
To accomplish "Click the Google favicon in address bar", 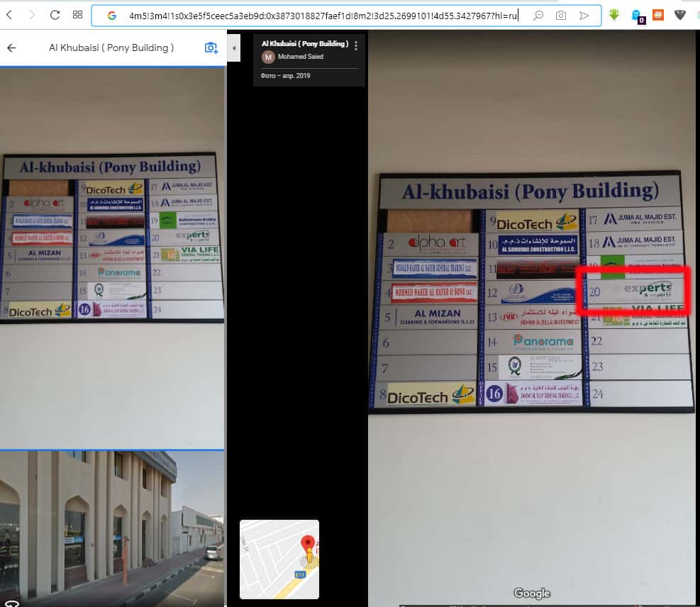I will (111, 16).
